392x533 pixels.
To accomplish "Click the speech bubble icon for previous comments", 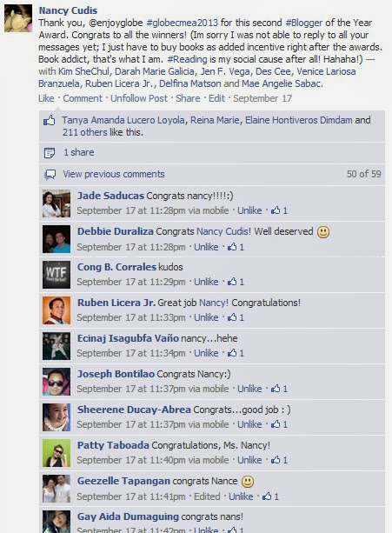I will [50, 175].
